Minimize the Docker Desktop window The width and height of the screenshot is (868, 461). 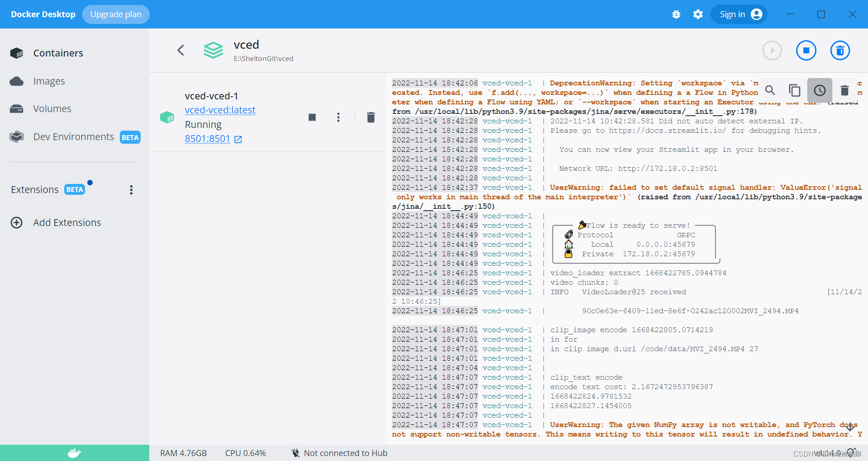[x=790, y=14]
